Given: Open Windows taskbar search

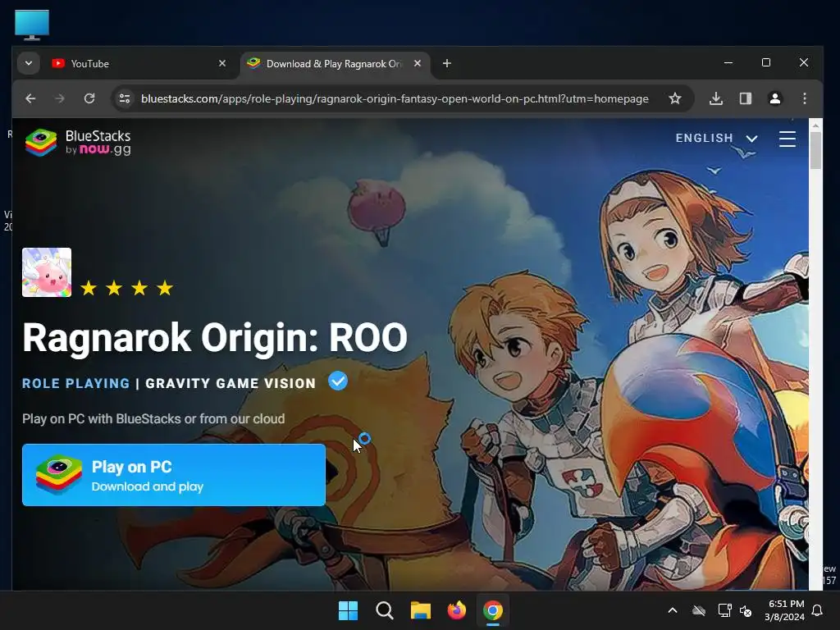Looking at the screenshot, I should (x=385, y=610).
